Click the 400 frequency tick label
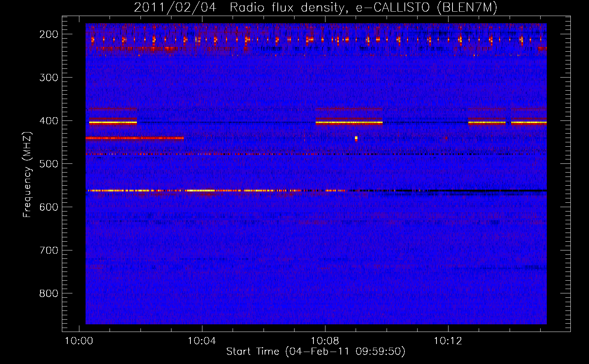The width and height of the screenshot is (589, 364). tap(48, 121)
